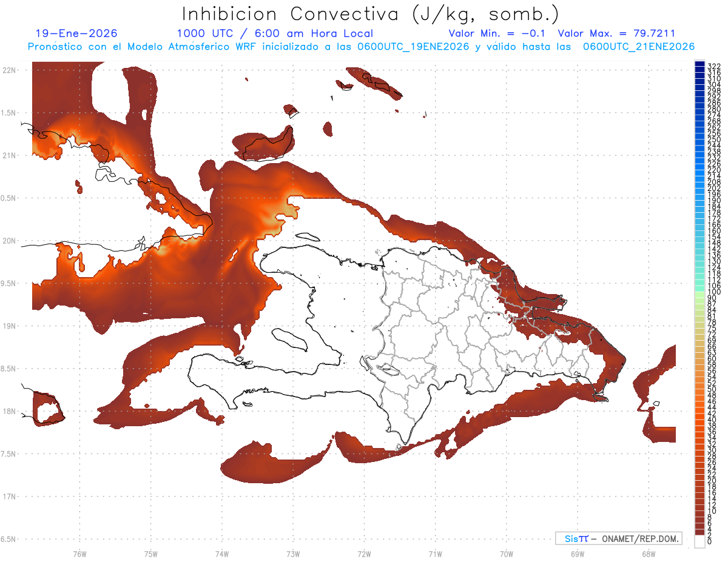Click the colorbar label '100'
Viewport: 728px width, 562px height.
713,292
